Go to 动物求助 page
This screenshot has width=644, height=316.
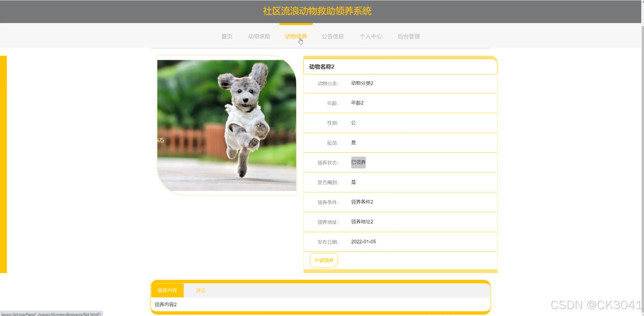tap(259, 36)
